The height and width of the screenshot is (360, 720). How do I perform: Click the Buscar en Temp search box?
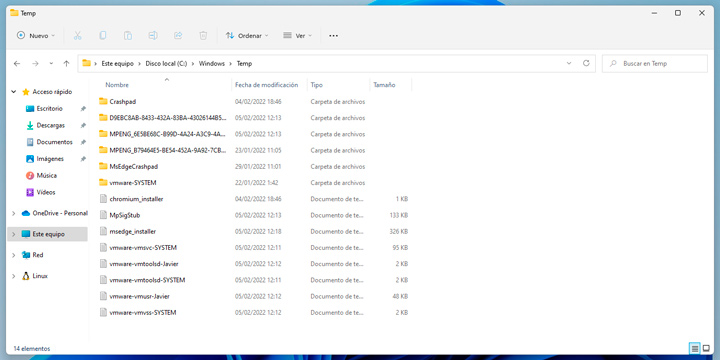[655, 64]
